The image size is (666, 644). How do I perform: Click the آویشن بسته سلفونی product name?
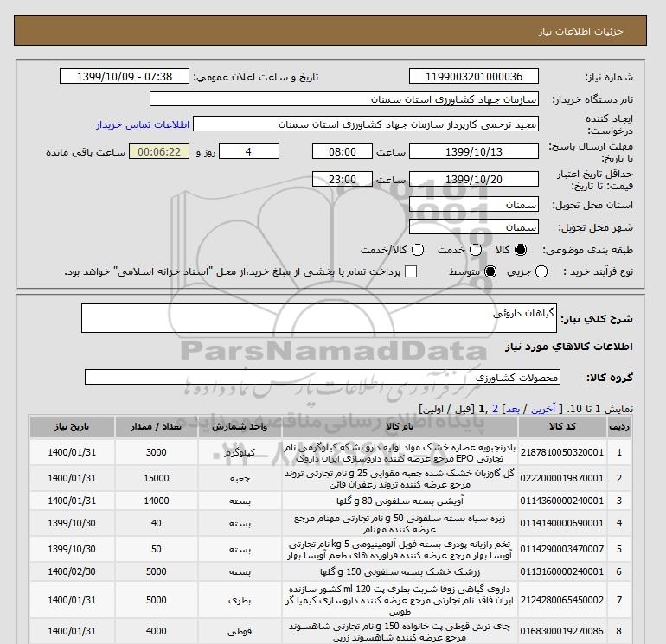(400, 501)
